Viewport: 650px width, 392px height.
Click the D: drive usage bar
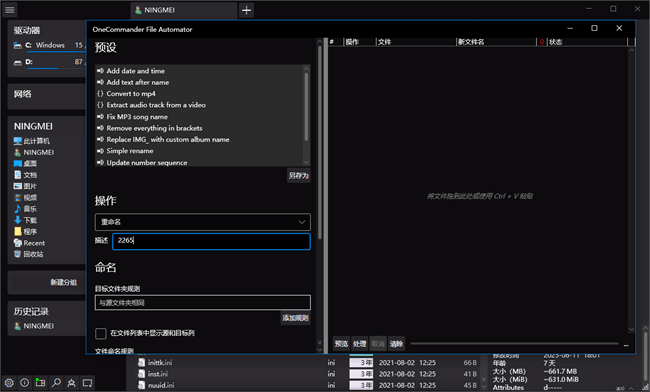(x=56, y=68)
